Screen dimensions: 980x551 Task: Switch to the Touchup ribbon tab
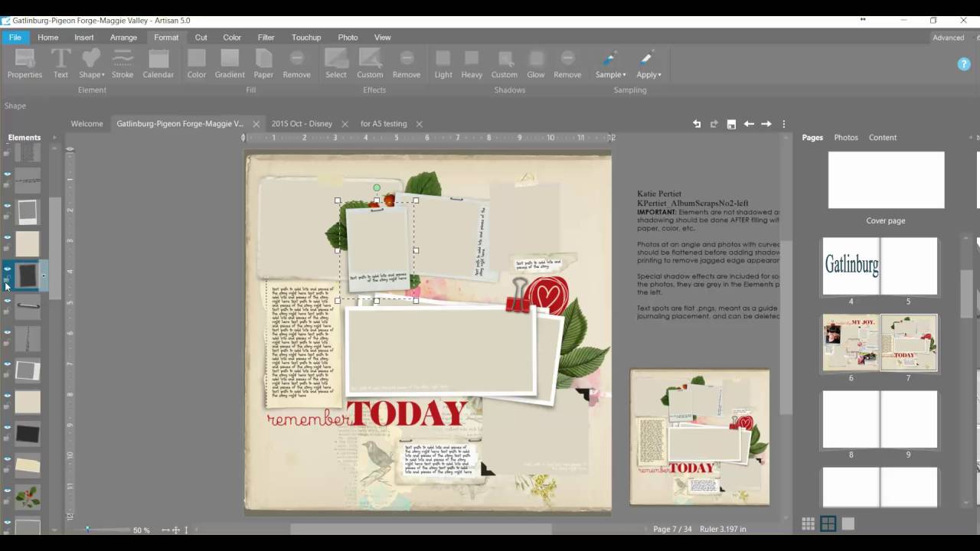[306, 37]
